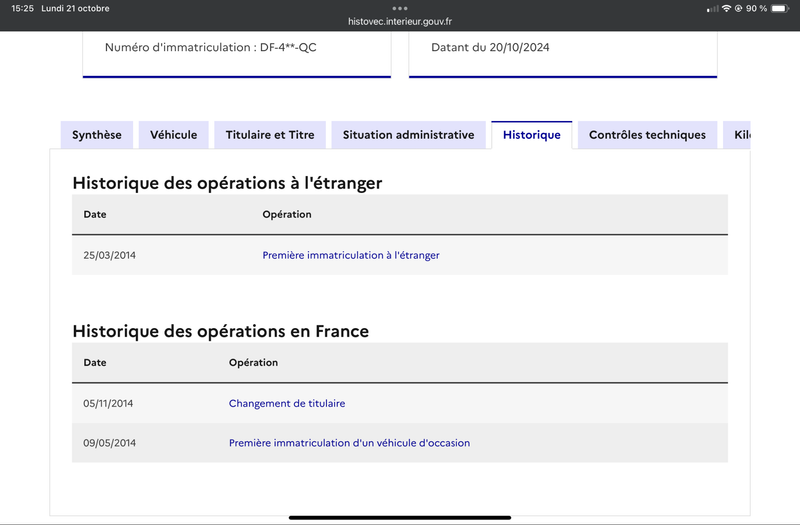This screenshot has width=800, height=525.
Task: Select the Titulaire et Titre tab
Action: tap(270, 135)
